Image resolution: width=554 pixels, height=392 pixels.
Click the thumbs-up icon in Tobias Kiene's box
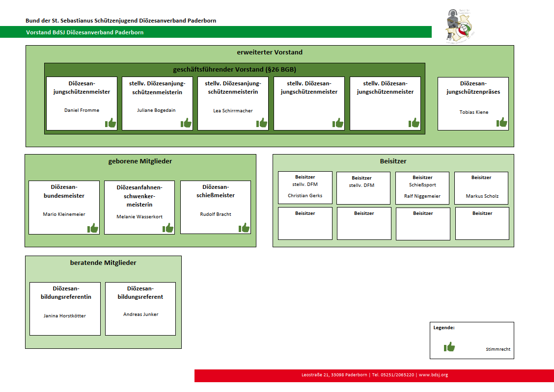pos(501,122)
